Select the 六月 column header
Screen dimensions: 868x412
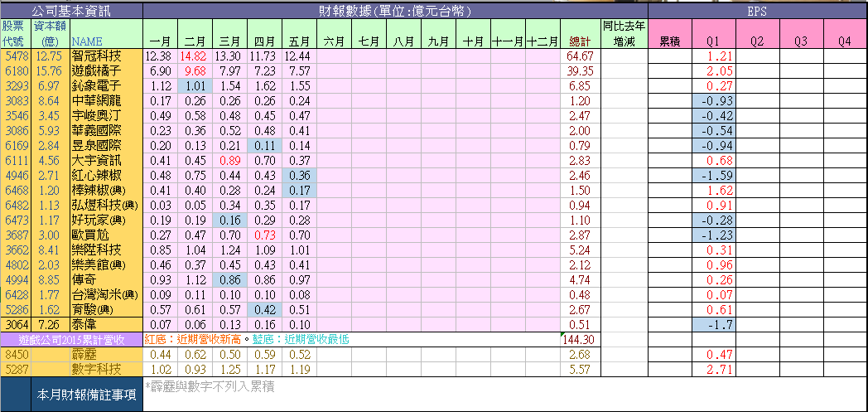click(x=335, y=33)
